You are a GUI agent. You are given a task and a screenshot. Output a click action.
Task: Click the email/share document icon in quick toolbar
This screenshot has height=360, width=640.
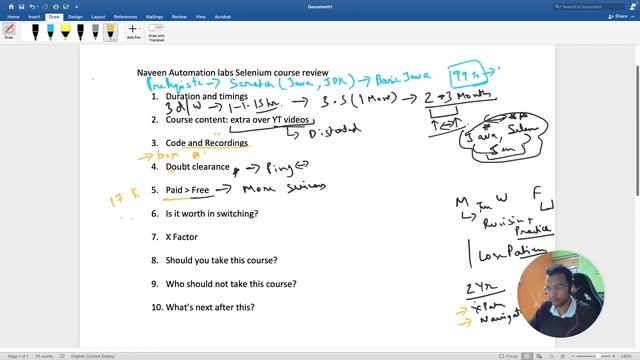tap(66, 7)
